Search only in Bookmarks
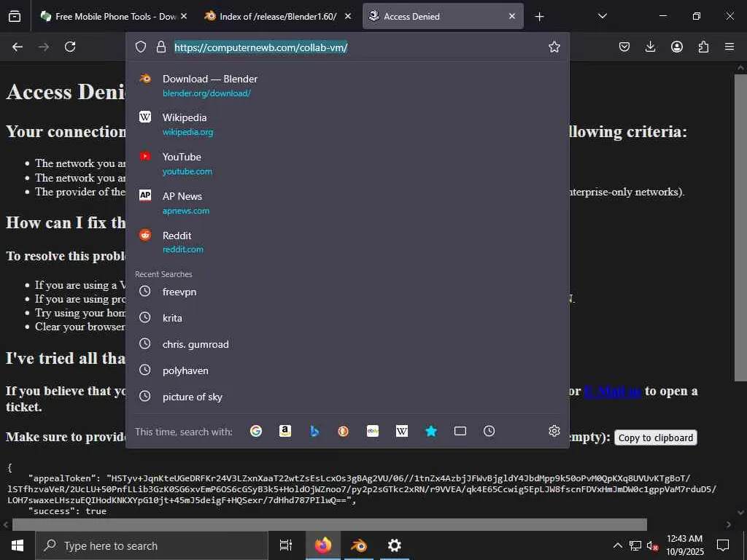This screenshot has width=747, height=560. 431,432
